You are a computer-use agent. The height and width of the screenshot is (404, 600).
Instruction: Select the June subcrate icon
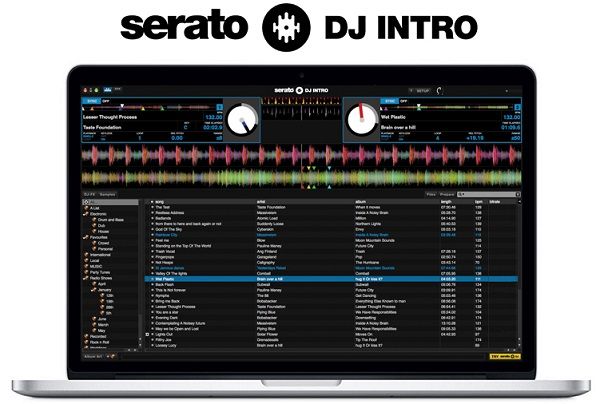[x=94, y=319]
